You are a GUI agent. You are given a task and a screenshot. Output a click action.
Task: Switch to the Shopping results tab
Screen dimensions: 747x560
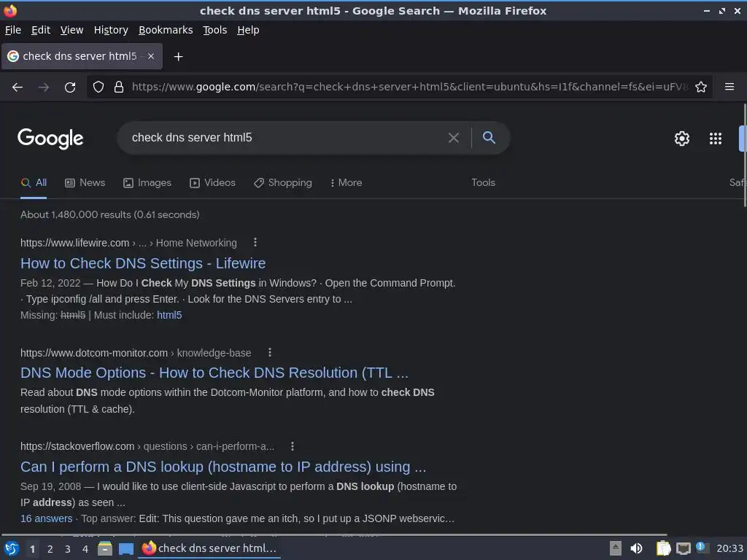pyautogui.click(x=283, y=183)
